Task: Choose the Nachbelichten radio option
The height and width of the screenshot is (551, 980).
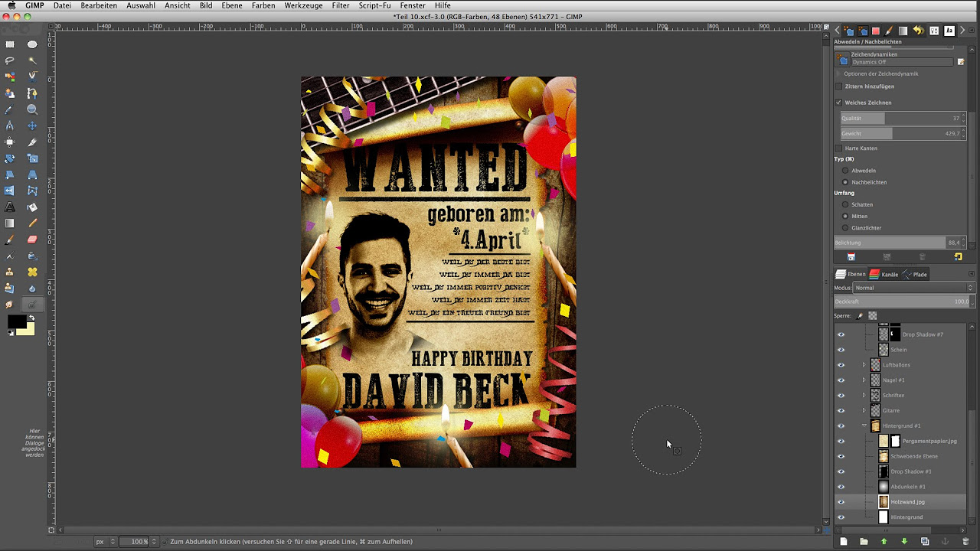Action: (x=845, y=182)
